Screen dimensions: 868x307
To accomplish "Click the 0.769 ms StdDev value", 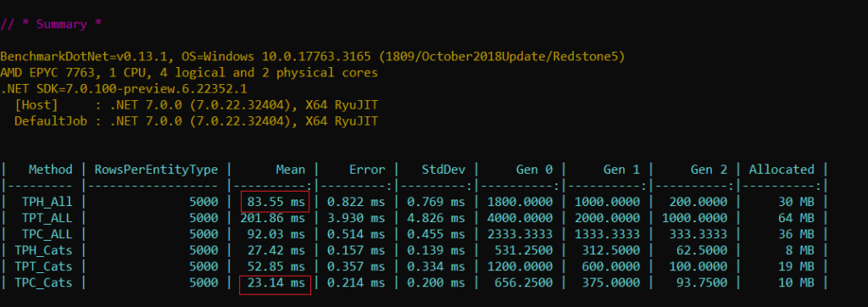I will pos(437,202).
